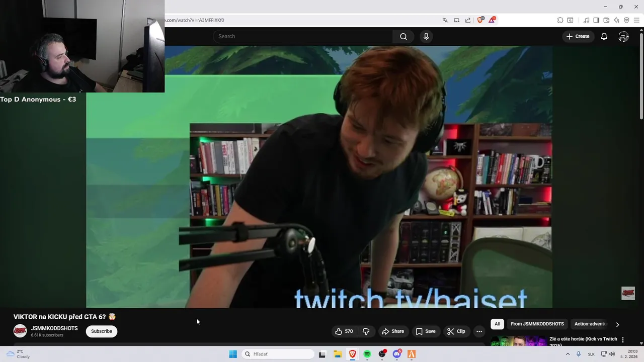This screenshot has width=644, height=362.
Task: Open the more actions three-dot menu
Action: [x=479, y=331]
